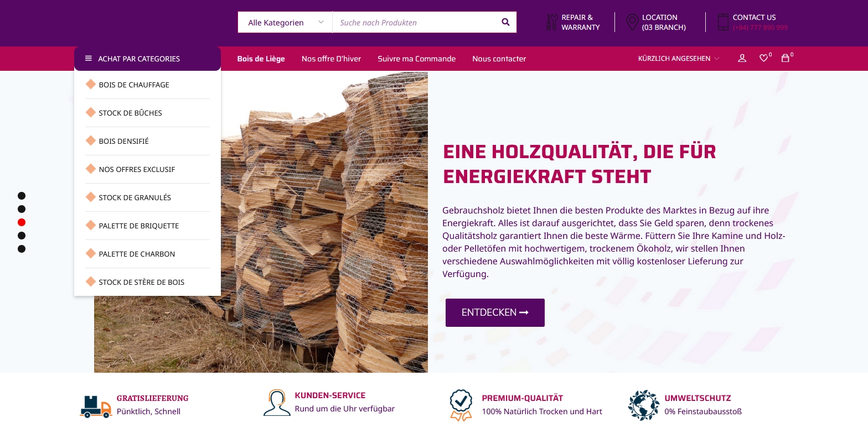Select the last slider dot
The width and height of the screenshot is (868, 433).
pos(22,249)
